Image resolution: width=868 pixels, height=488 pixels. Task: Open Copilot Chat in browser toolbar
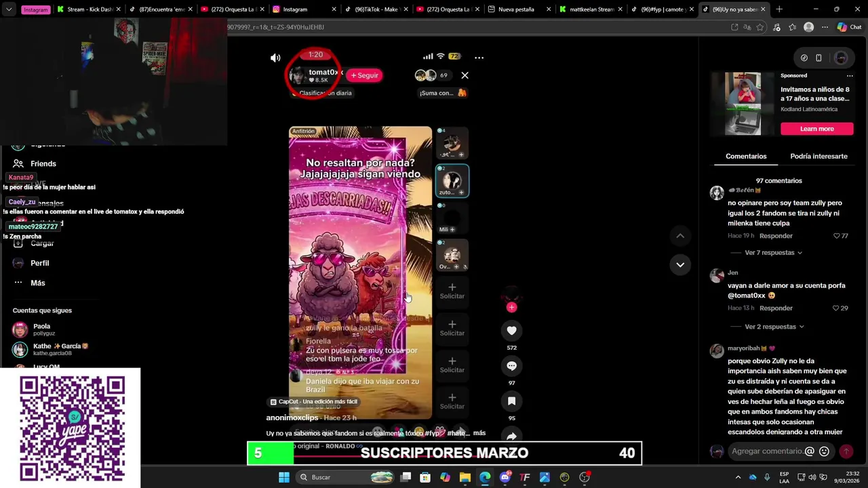848,27
